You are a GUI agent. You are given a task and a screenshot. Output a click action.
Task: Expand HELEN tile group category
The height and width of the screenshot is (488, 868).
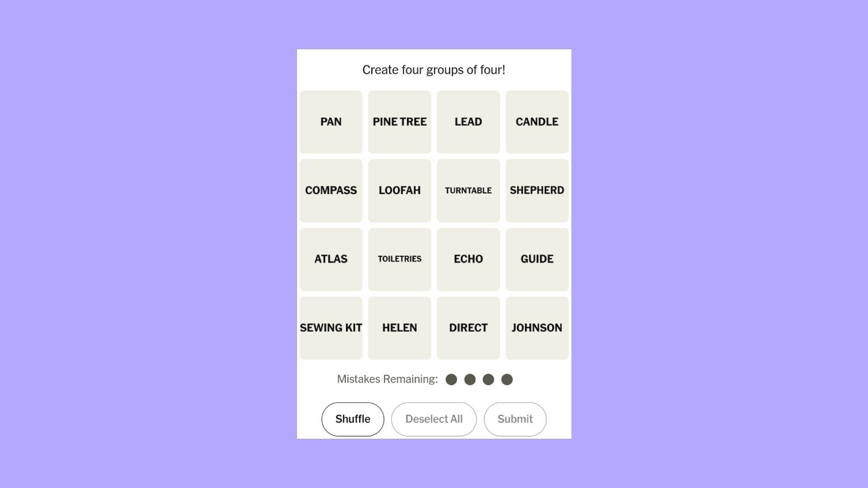point(400,328)
